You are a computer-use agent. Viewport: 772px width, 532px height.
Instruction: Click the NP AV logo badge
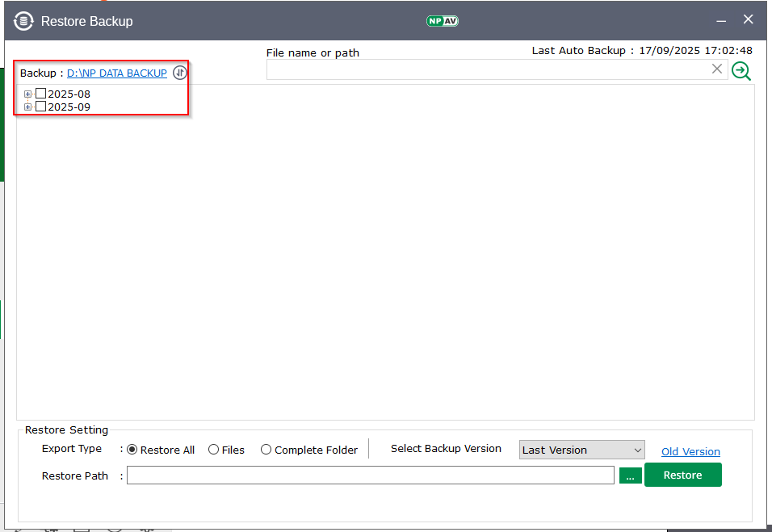point(442,21)
